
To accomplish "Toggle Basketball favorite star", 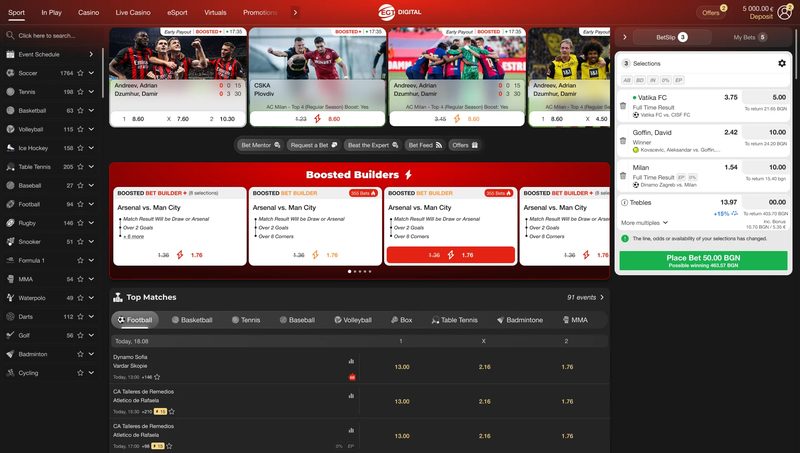I will (80, 111).
